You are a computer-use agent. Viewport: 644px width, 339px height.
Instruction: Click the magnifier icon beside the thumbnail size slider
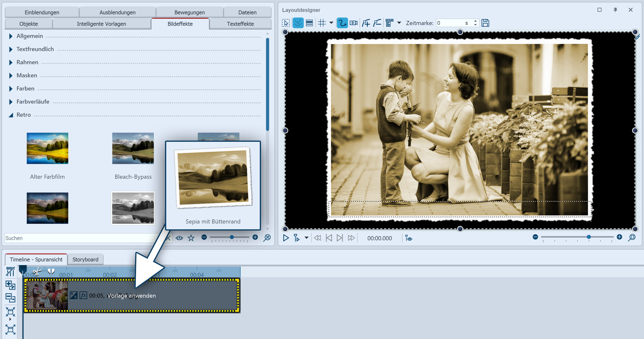267,238
